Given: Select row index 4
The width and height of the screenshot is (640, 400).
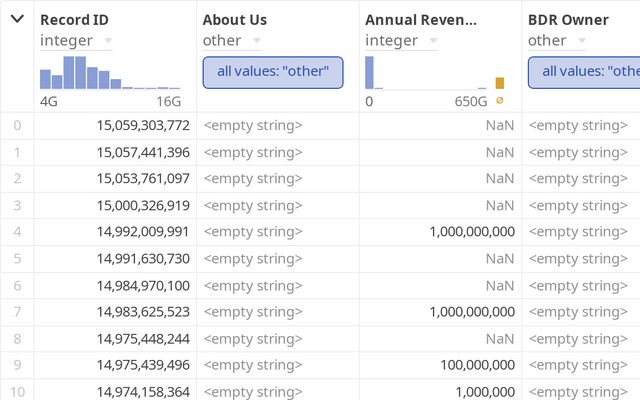Looking at the screenshot, I should 16,231.
